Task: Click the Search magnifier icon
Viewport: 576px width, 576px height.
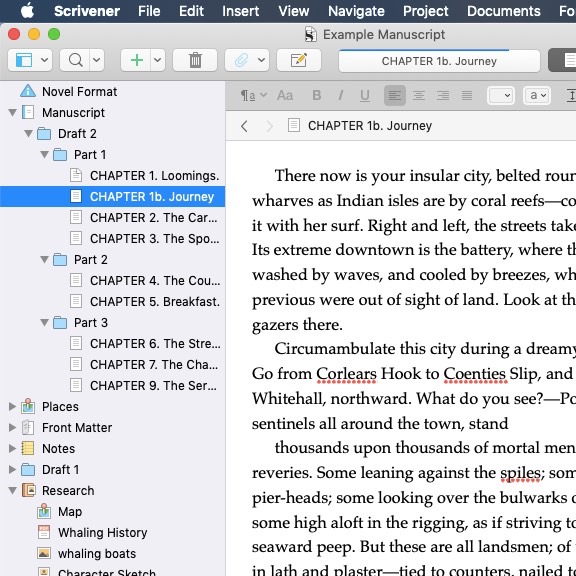Action: 75,60
